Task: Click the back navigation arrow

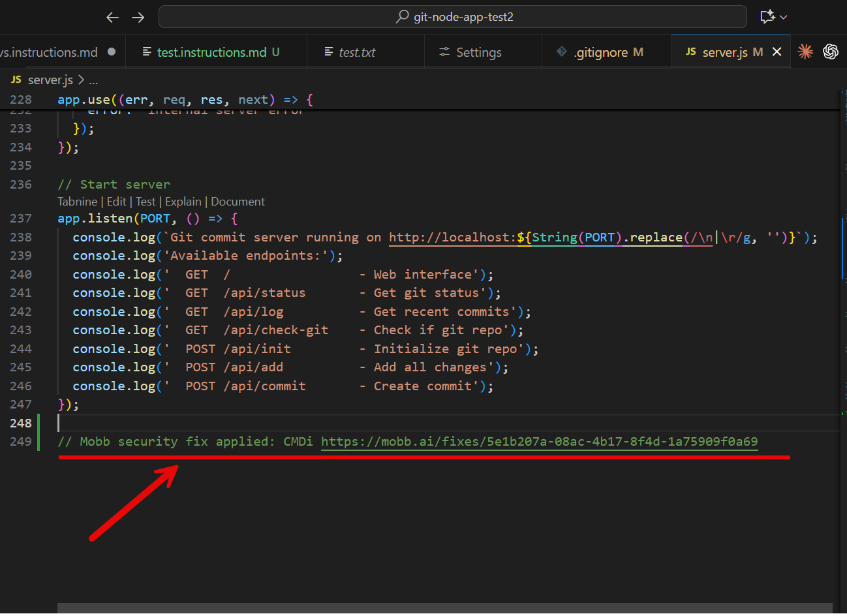Action: (112, 18)
